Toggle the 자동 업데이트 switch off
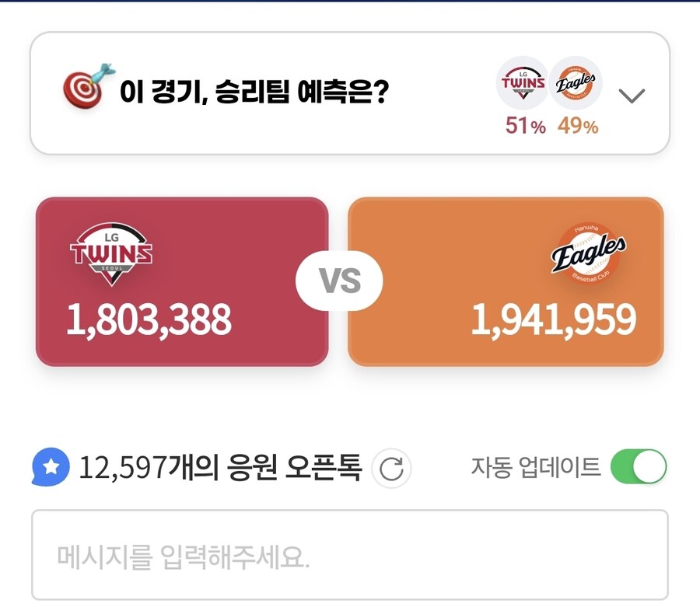700x607 pixels. point(639,467)
